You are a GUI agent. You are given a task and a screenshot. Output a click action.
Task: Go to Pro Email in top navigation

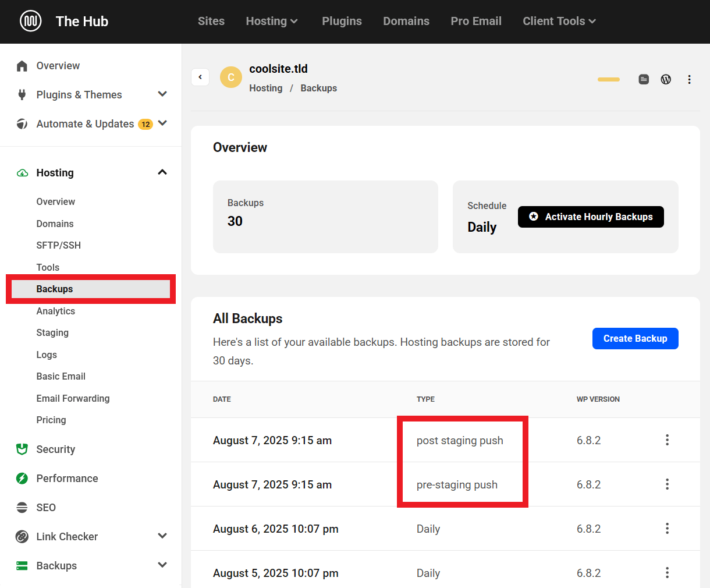[x=476, y=21]
